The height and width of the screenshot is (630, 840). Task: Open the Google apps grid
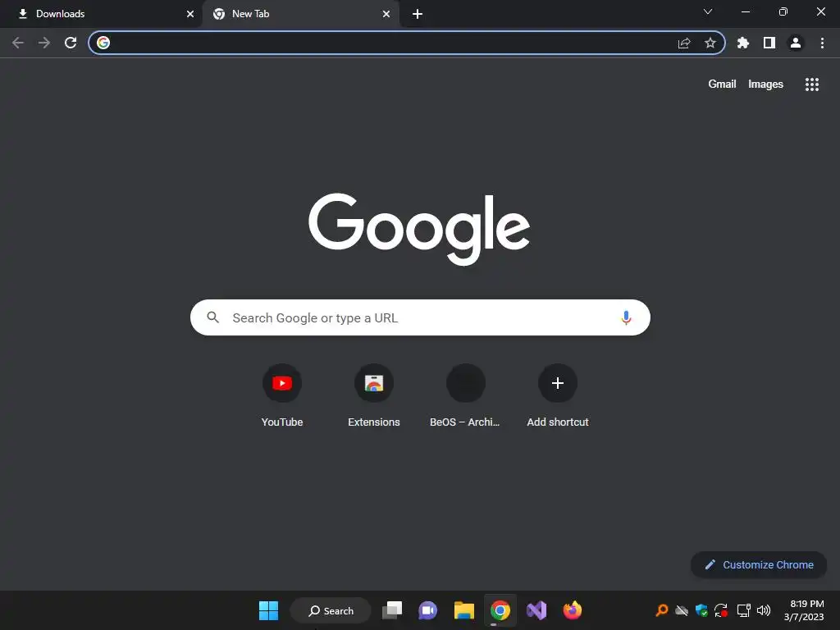(812, 84)
